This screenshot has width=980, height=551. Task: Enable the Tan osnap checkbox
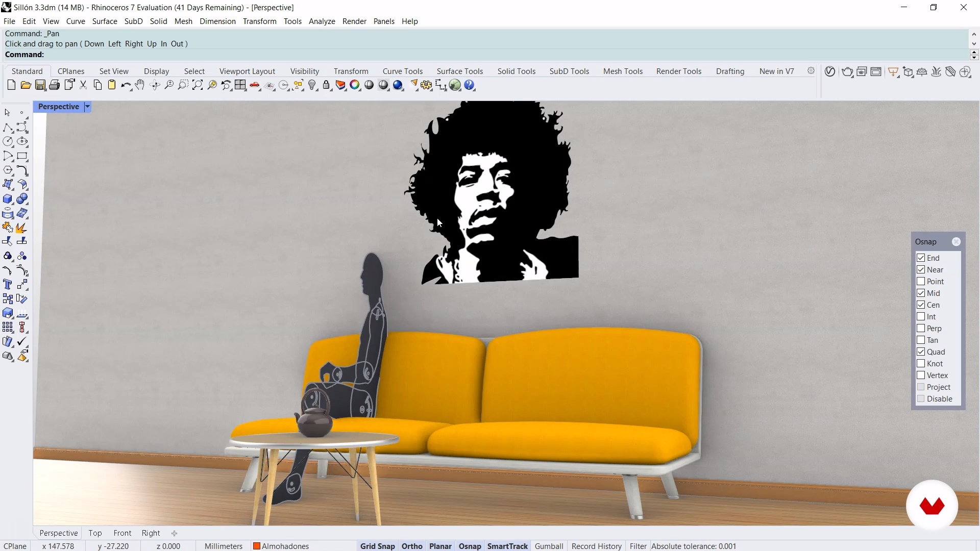[x=921, y=340]
